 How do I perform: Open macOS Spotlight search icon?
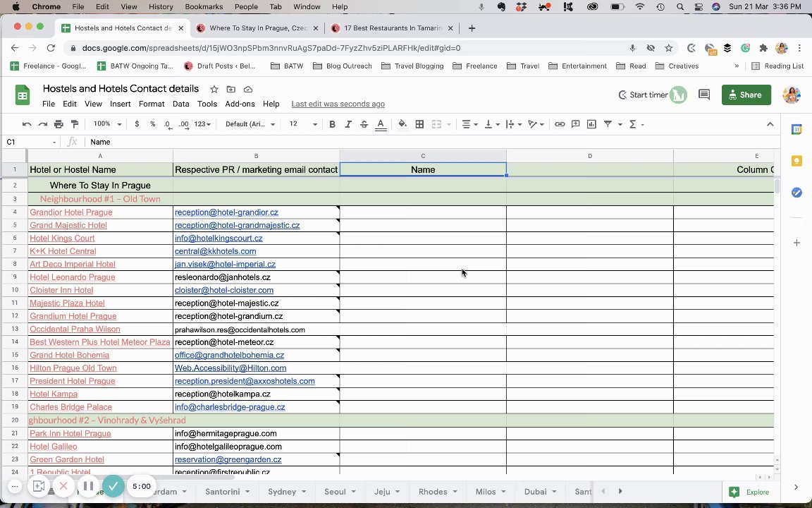tap(679, 7)
